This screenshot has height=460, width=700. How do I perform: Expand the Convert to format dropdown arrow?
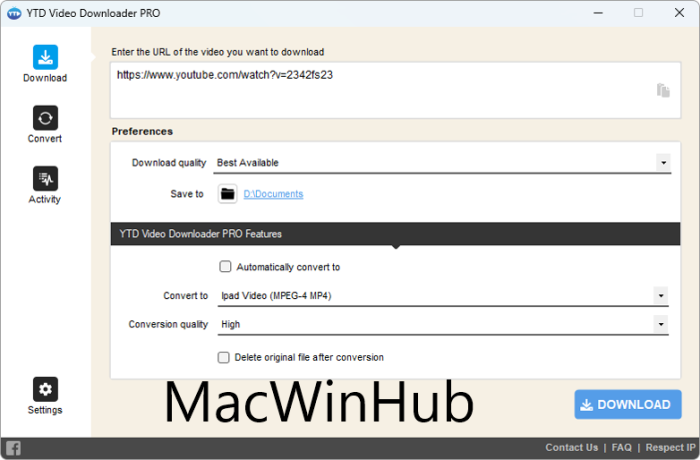[x=661, y=295]
